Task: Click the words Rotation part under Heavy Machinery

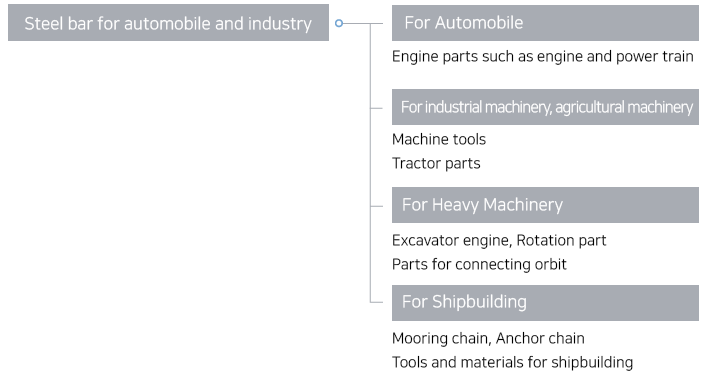Action: click(x=561, y=240)
